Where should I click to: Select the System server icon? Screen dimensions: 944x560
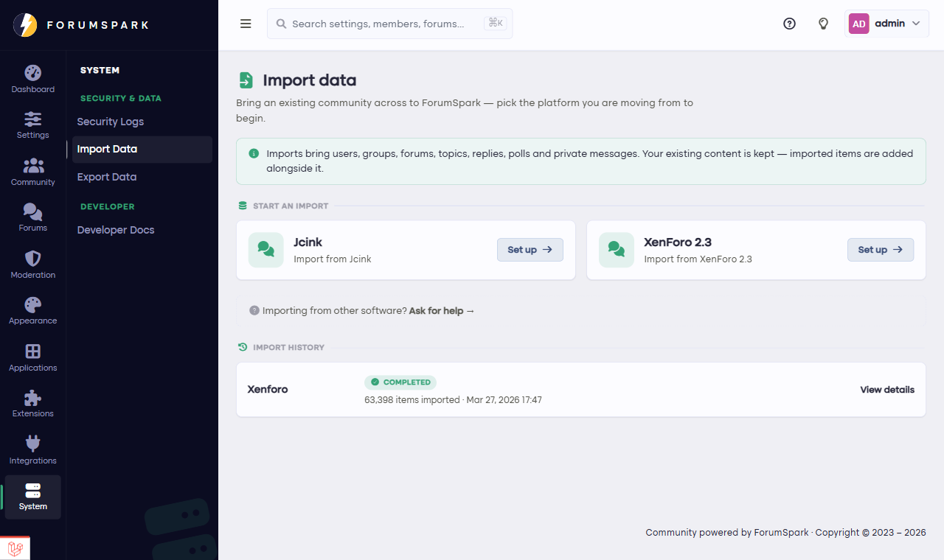click(x=32, y=491)
